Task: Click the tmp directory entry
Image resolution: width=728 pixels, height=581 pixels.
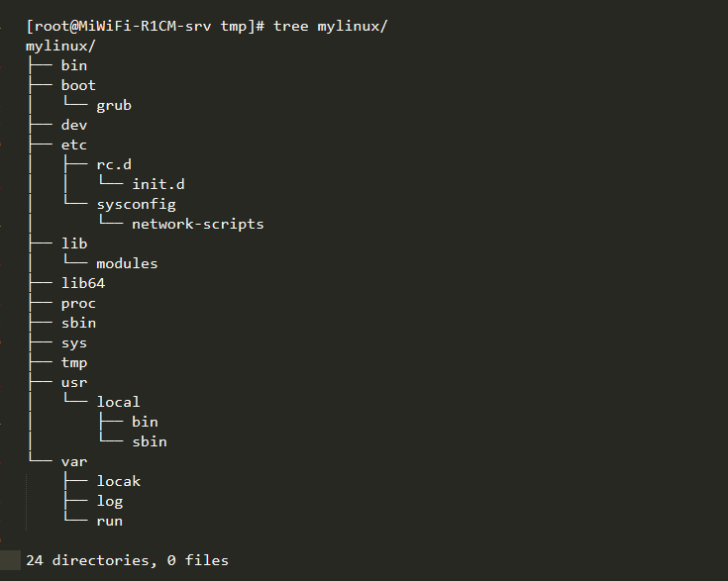Action: (74, 363)
